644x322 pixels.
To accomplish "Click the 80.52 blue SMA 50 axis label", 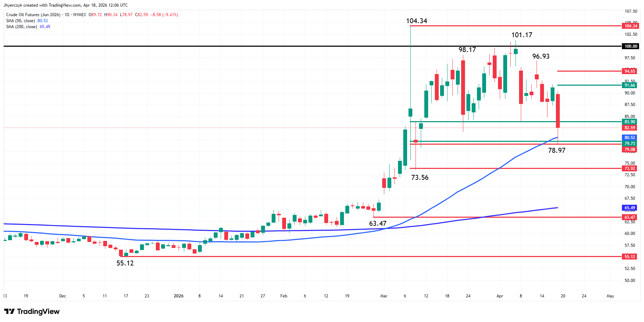I will coord(630,138).
